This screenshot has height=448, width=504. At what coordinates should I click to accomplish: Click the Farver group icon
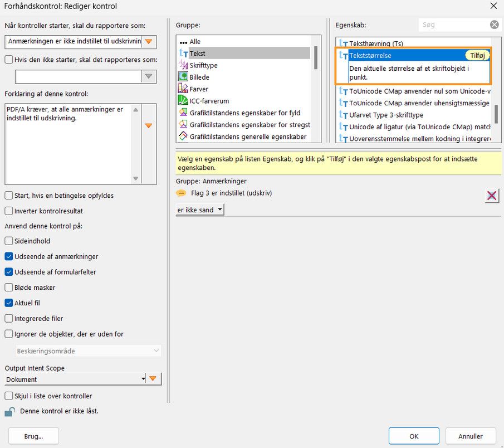click(183, 89)
